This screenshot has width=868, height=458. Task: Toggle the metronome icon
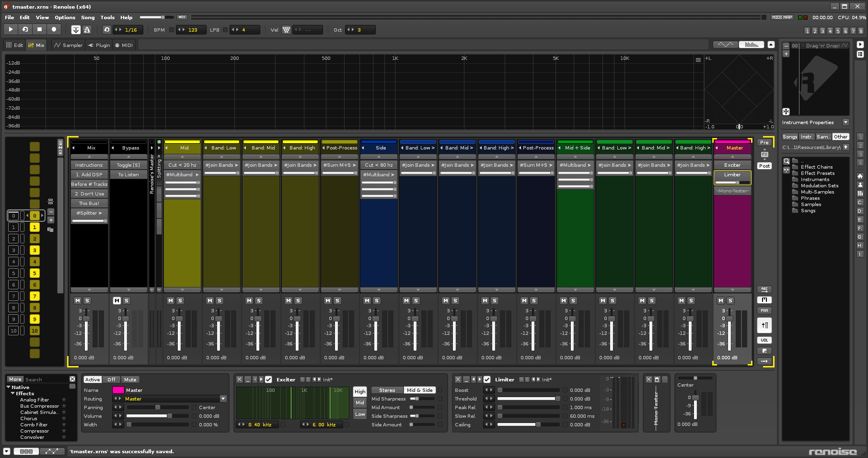87,30
